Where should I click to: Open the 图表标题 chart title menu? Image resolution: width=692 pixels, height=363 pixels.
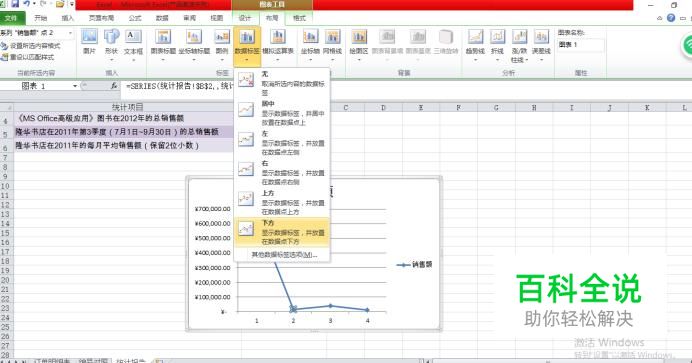[163, 44]
